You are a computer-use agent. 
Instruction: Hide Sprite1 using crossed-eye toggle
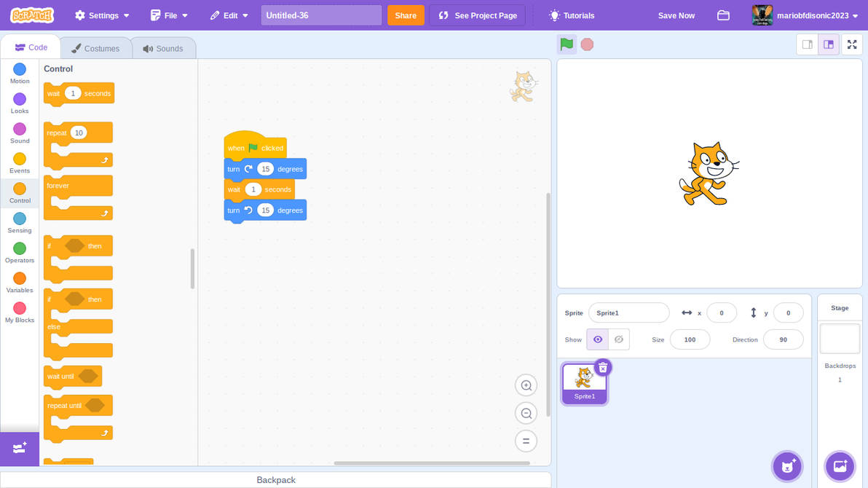[x=618, y=339]
